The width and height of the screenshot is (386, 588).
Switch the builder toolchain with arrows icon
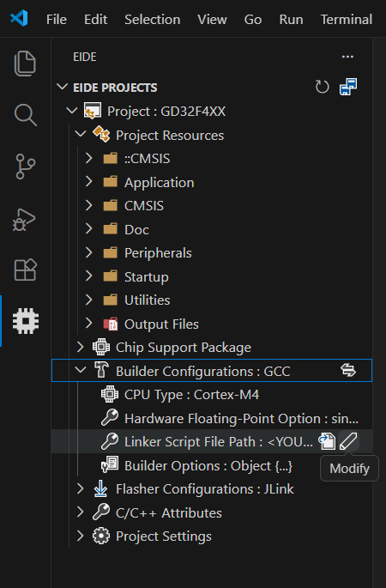pos(348,370)
